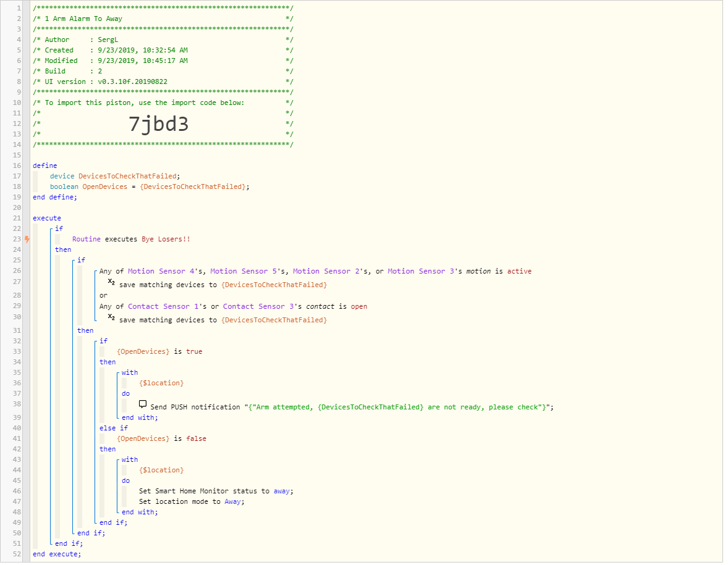Click the 'then' keyword on line 31
The height and width of the screenshot is (565, 728).
(x=85, y=331)
